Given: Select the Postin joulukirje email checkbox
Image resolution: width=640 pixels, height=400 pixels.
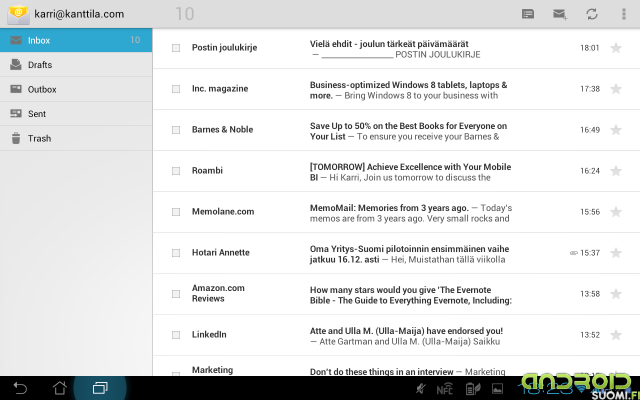Looking at the screenshot, I should click(176, 48).
